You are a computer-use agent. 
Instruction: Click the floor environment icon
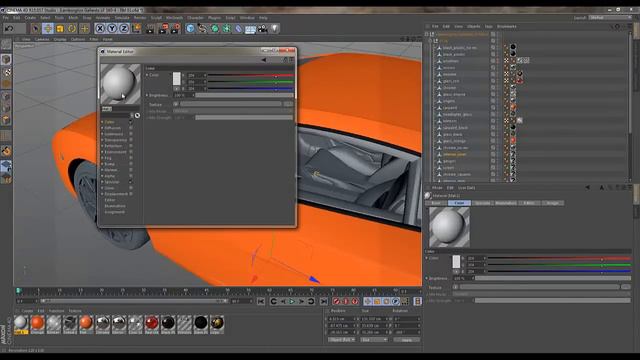[x=250, y=29]
